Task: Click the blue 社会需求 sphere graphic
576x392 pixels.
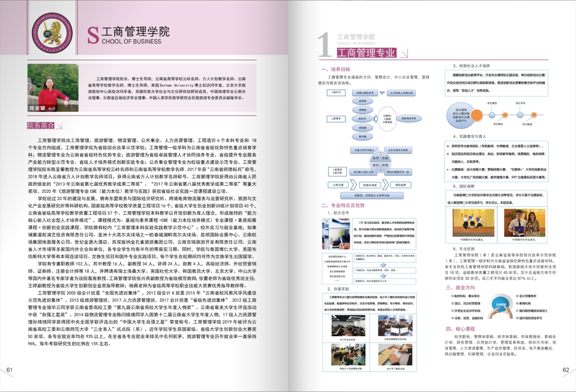Action: coord(501,304)
